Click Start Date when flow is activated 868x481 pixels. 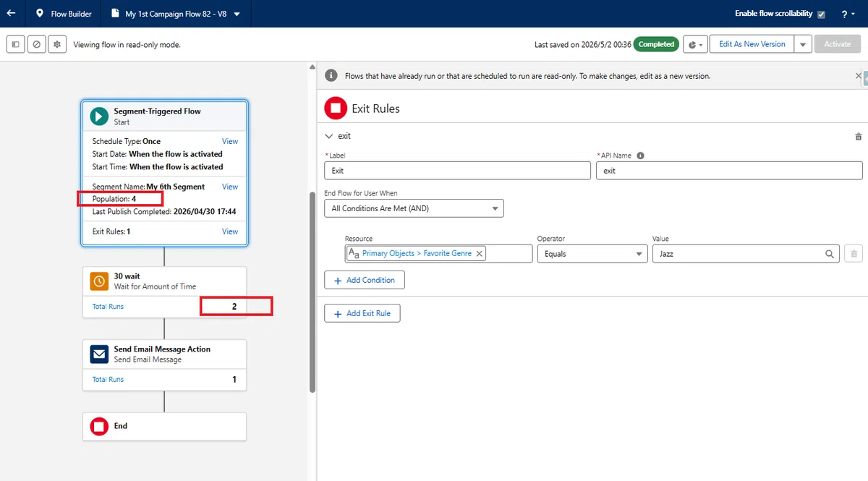(x=157, y=154)
